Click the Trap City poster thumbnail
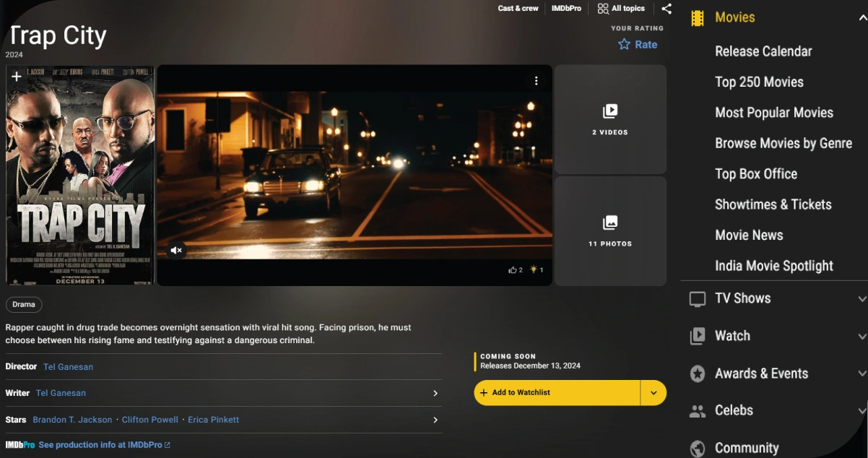 click(x=79, y=181)
